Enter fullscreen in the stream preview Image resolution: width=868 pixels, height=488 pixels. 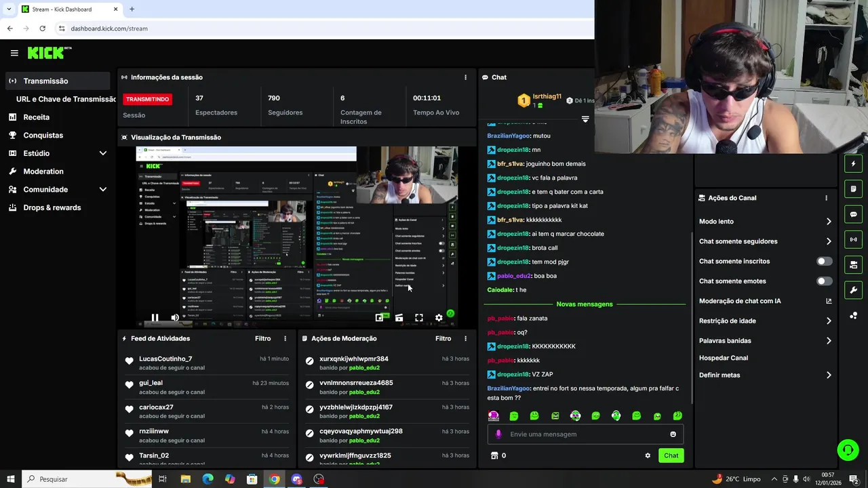click(x=419, y=317)
